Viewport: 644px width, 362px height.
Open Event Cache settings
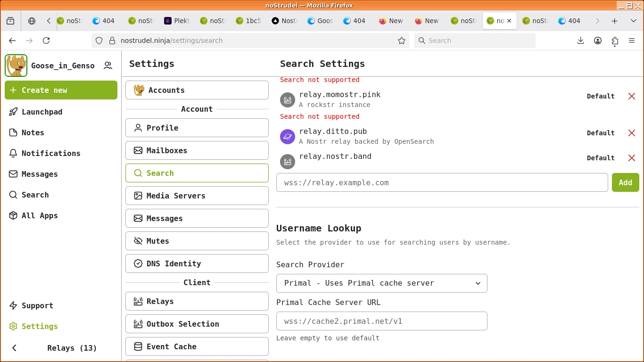point(197,346)
